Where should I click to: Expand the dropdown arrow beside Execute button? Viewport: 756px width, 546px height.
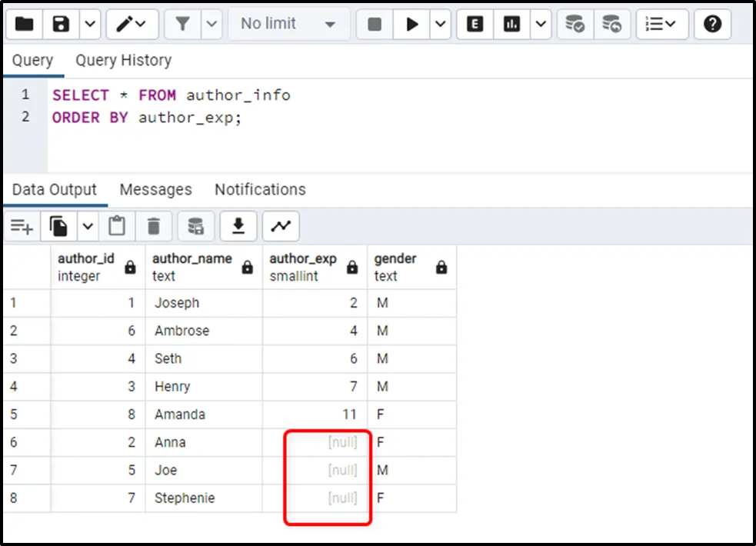tap(441, 25)
